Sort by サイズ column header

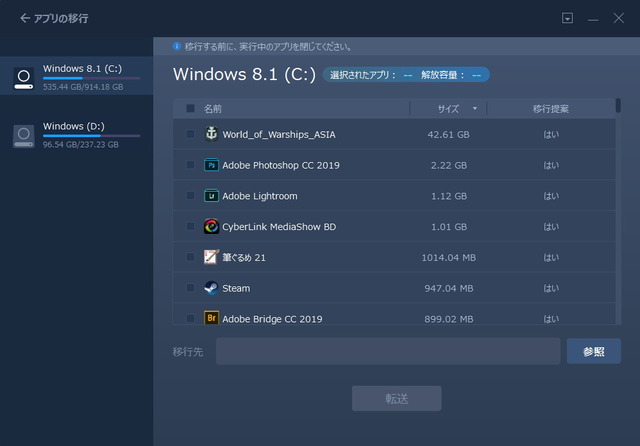(448, 109)
